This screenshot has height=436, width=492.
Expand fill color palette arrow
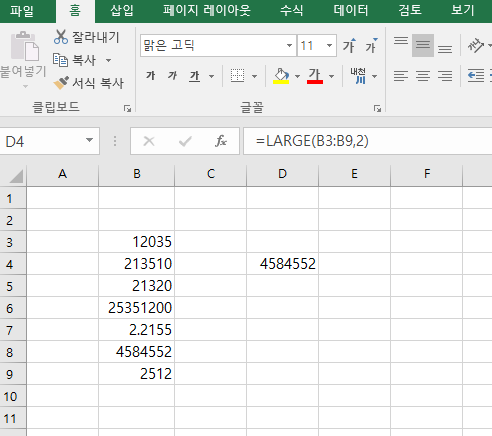(x=297, y=76)
